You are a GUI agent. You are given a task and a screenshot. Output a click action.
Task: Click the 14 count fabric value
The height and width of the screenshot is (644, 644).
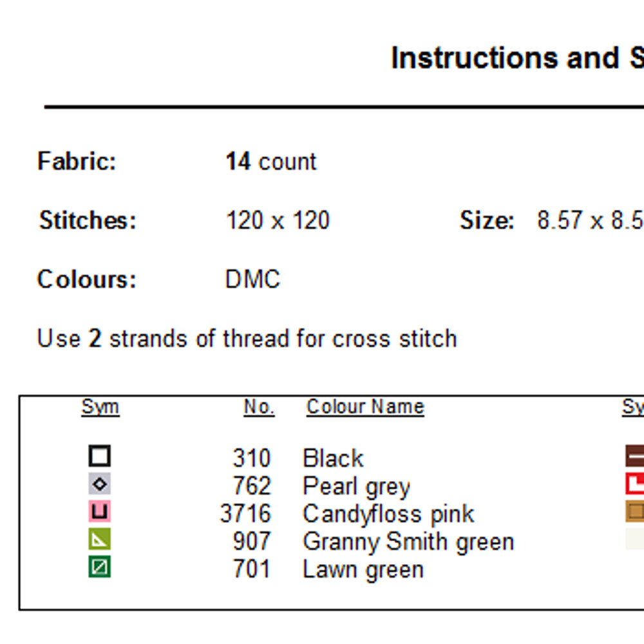pyautogui.click(x=271, y=161)
